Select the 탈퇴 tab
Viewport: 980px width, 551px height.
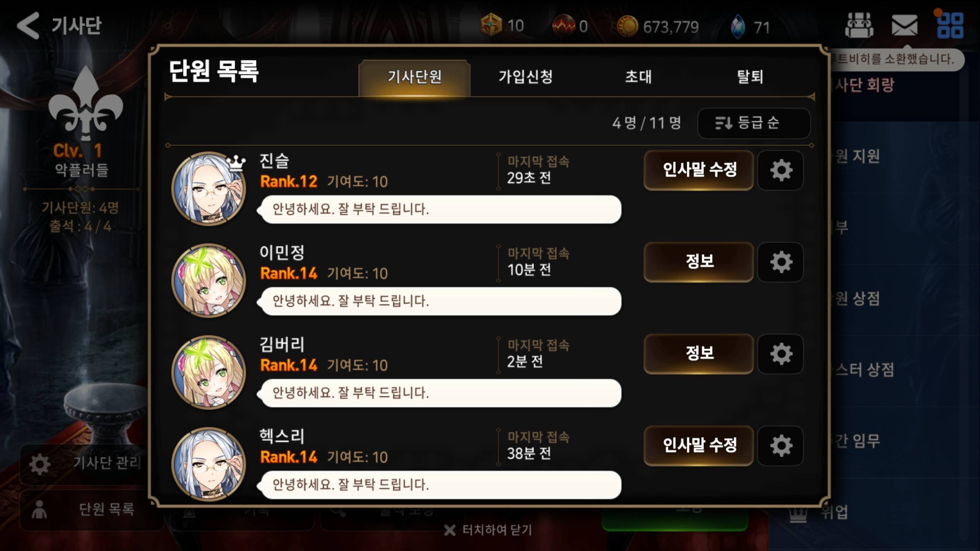click(750, 77)
